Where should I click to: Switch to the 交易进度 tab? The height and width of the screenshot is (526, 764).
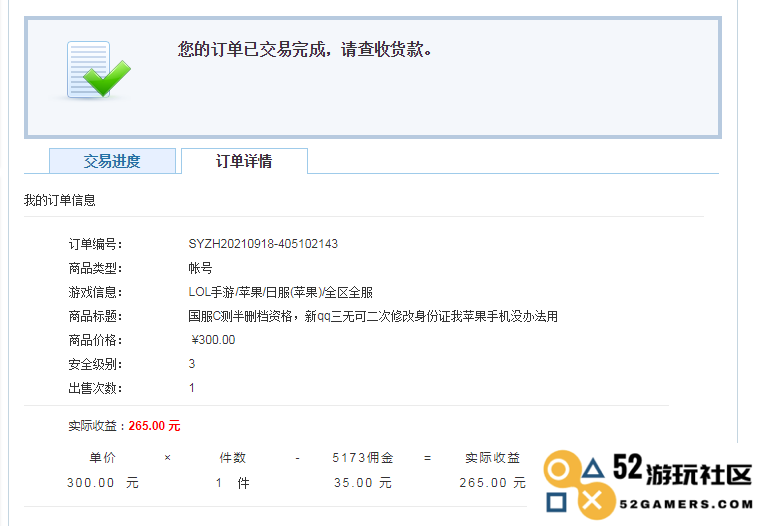112,161
